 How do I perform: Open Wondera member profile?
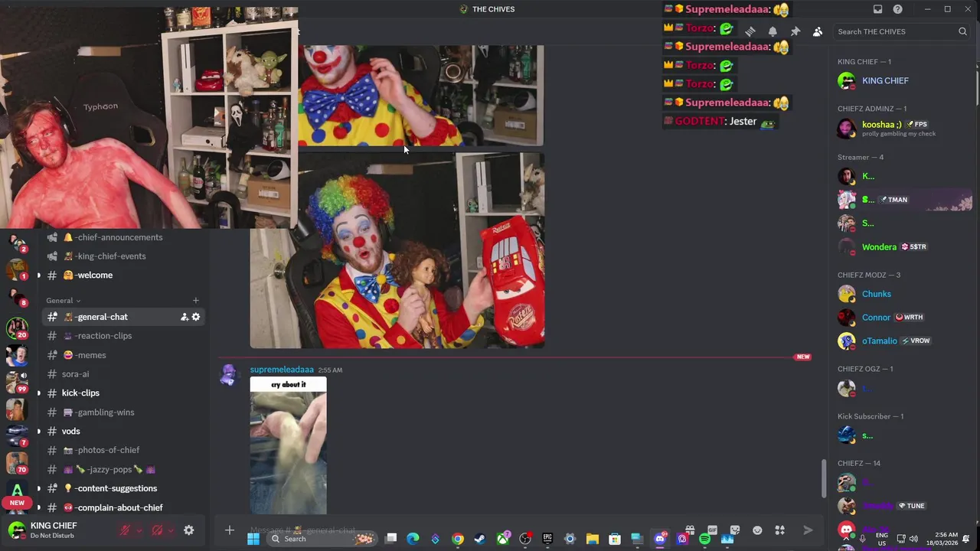pyautogui.click(x=902, y=247)
